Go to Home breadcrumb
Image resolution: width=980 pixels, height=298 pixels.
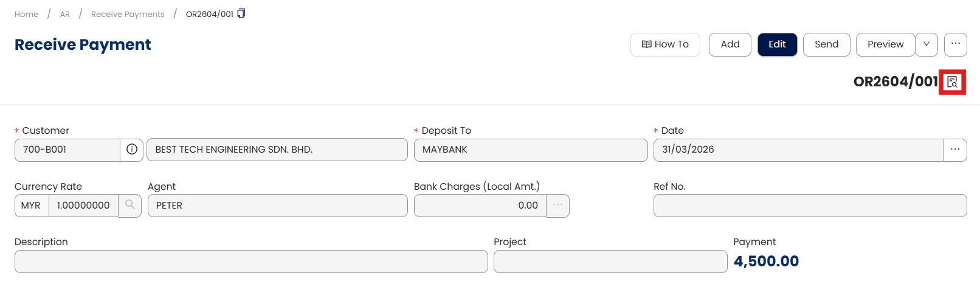[x=26, y=14]
